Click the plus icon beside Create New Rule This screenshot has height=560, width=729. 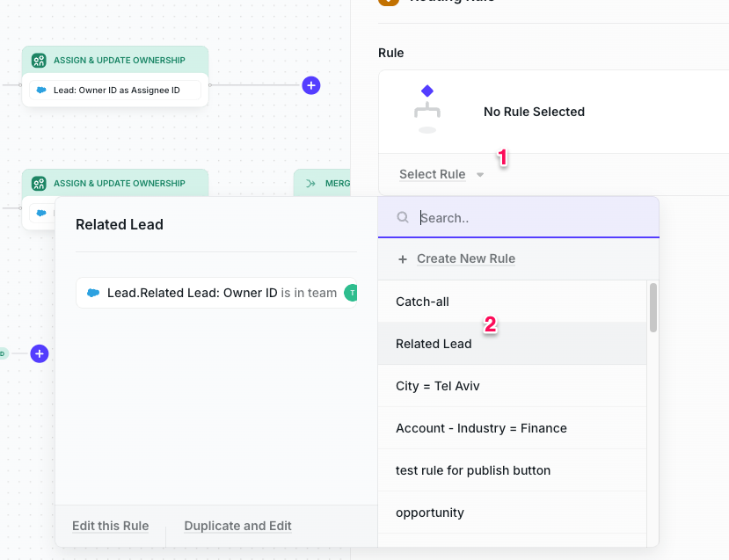click(x=403, y=259)
